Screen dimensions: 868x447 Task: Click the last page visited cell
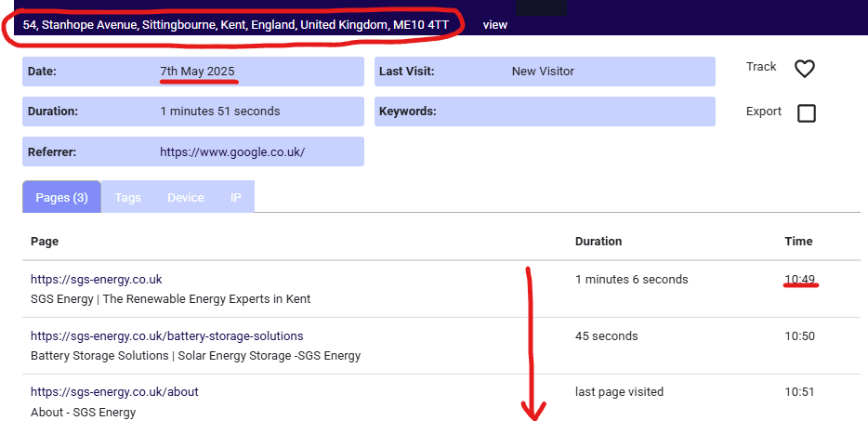point(619,391)
